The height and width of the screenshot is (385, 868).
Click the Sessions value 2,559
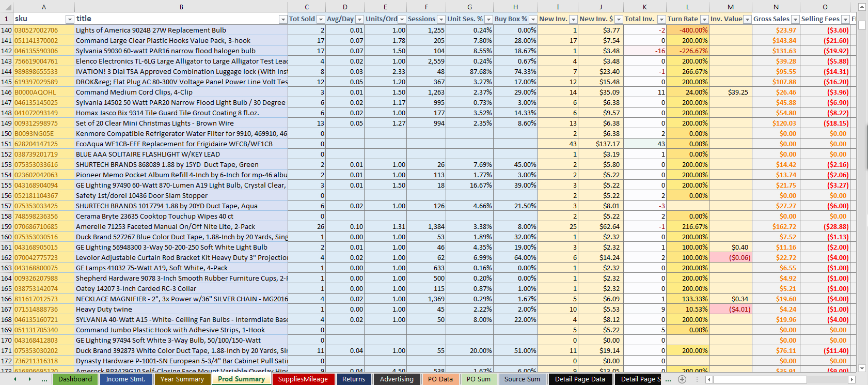[x=427, y=61]
